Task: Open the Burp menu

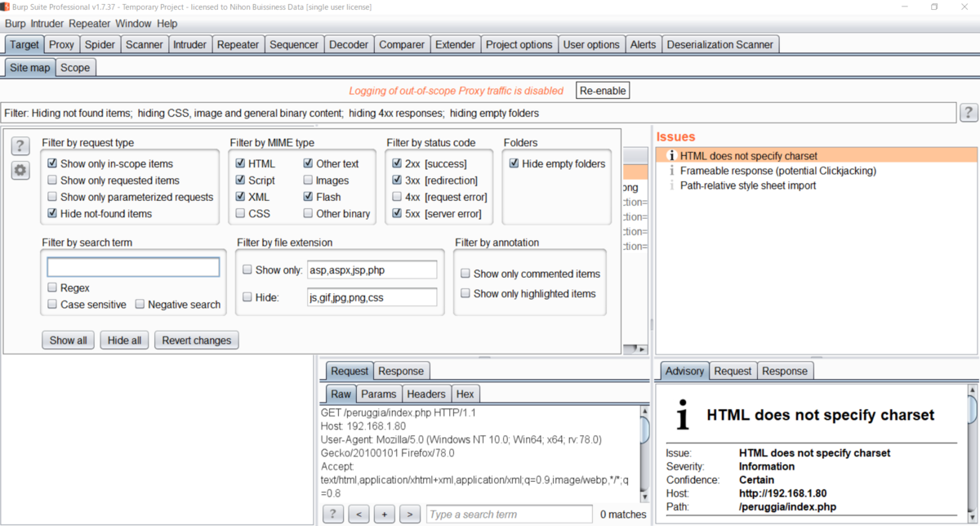Action: pyautogui.click(x=16, y=24)
